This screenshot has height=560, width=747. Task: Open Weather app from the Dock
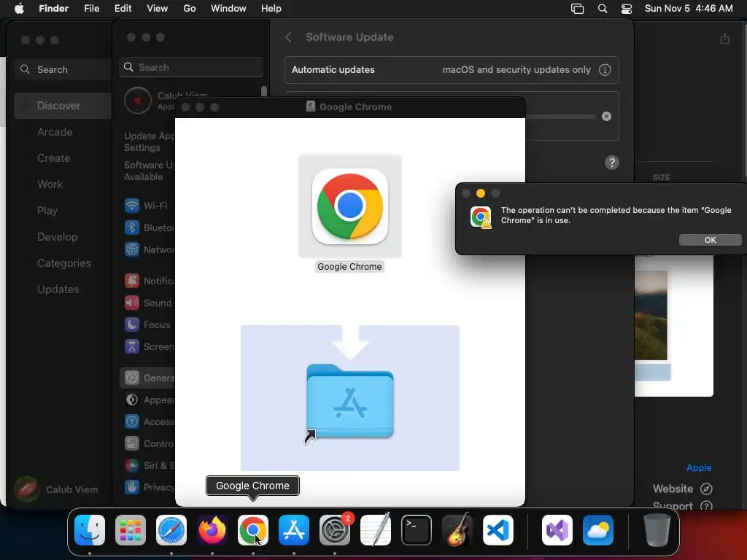click(x=598, y=530)
